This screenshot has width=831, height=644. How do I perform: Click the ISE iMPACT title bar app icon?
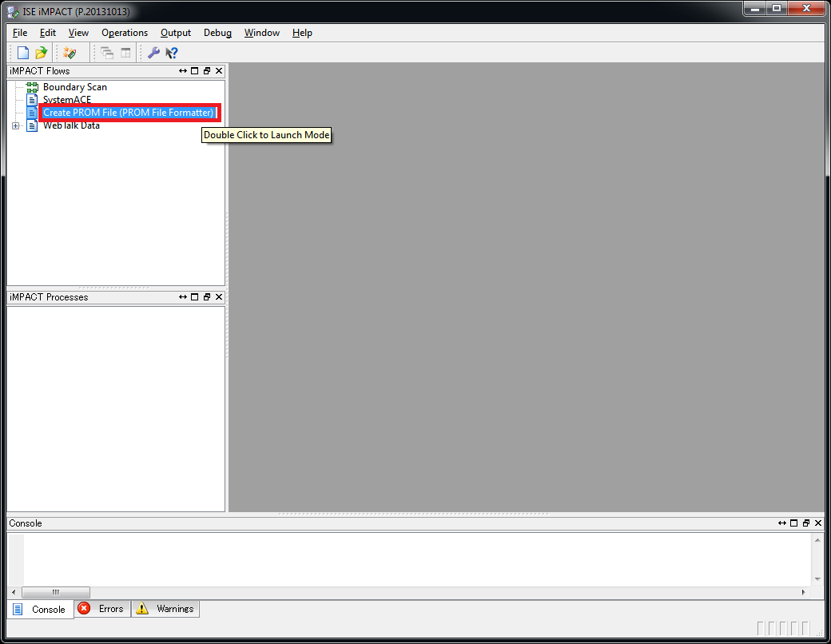tap(13, 12)
